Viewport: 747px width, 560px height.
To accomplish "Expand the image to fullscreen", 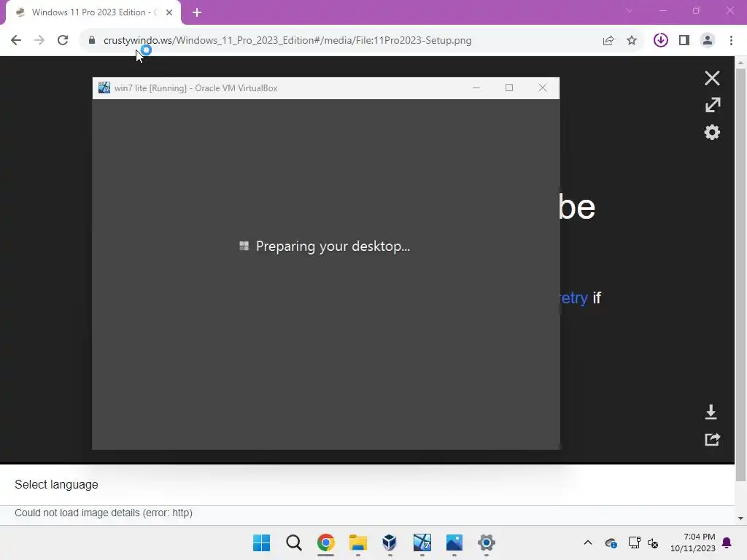I will click(x=713, y=105).
